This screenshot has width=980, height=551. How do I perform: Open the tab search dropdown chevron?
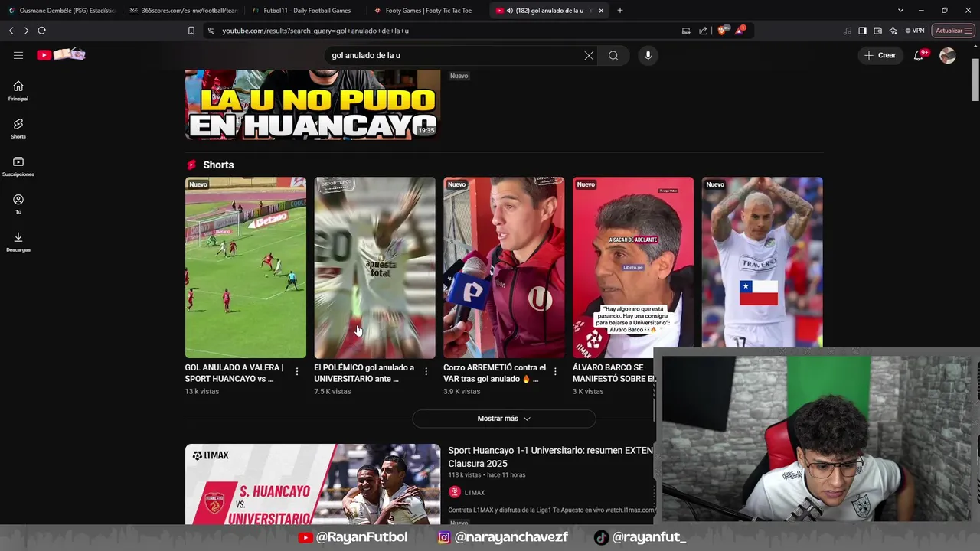click(901, 11)
